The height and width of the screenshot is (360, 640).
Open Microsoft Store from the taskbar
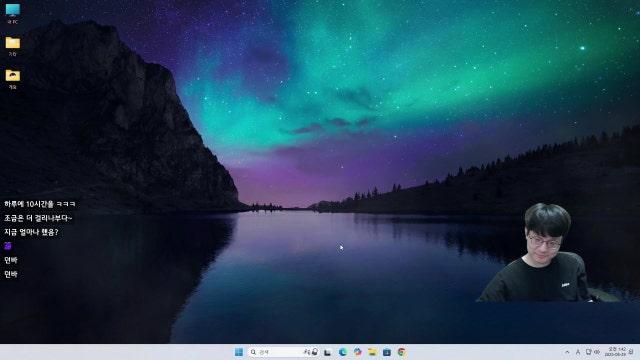[387, 352]
